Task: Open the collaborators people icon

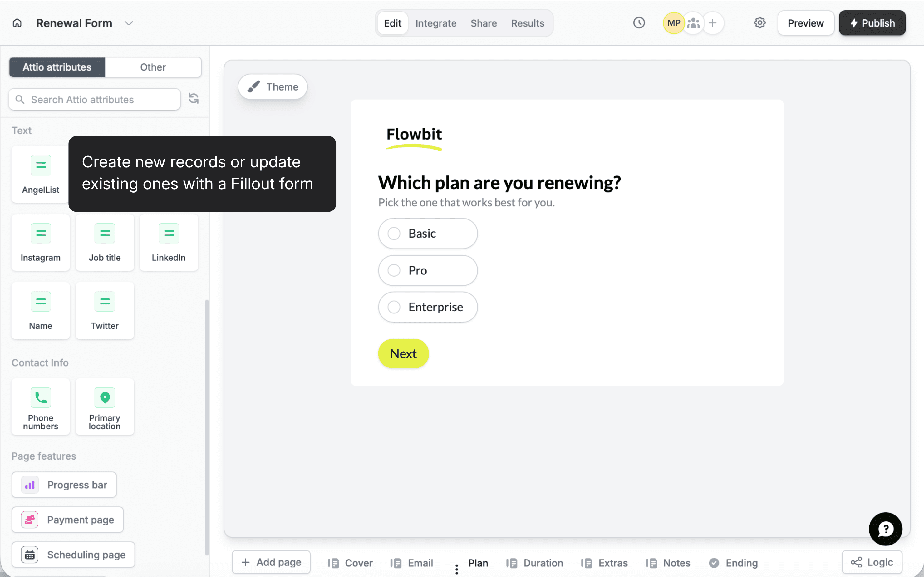Action: pos(693,23)
